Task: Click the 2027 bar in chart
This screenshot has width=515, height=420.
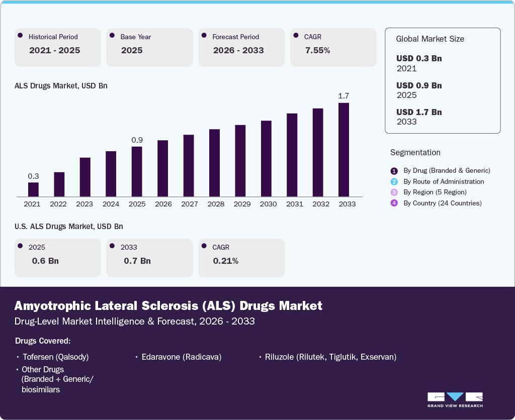Action: 189,166
